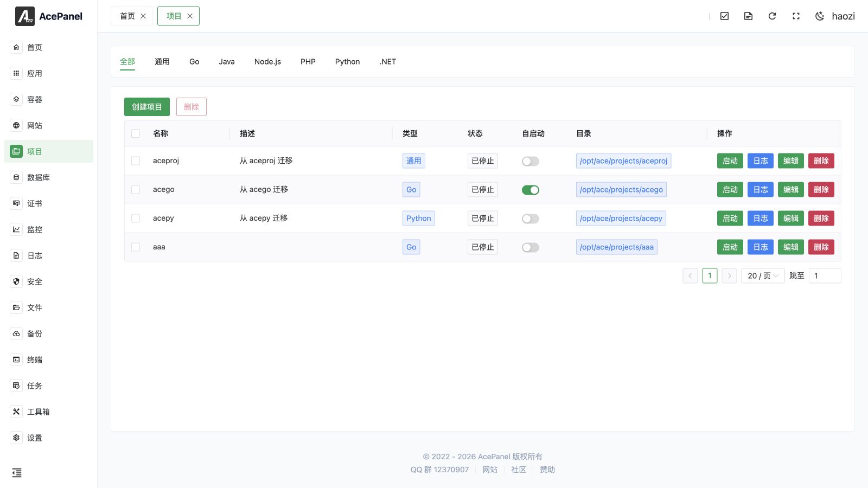Select page 1 in pagination
Screen dimensions: 868x488
point(710,276)
